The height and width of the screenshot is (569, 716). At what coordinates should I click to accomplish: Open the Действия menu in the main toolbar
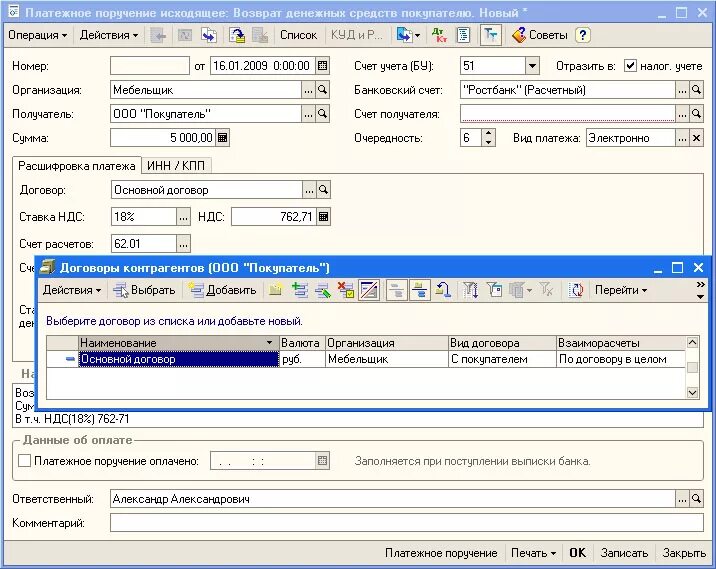pyautogui.click(x=109, y=35)
